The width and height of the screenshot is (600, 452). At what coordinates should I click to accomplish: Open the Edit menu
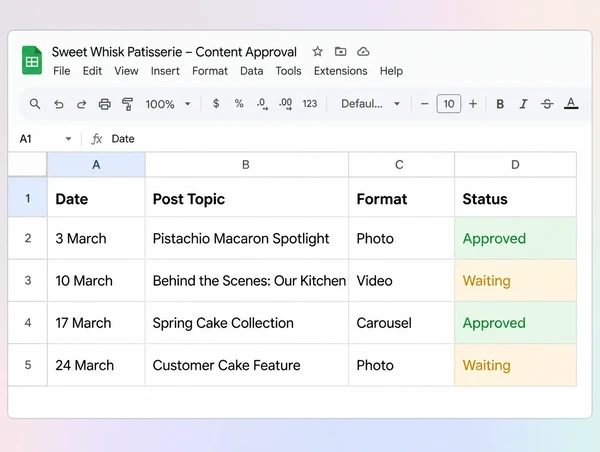(x=92, y=71)
